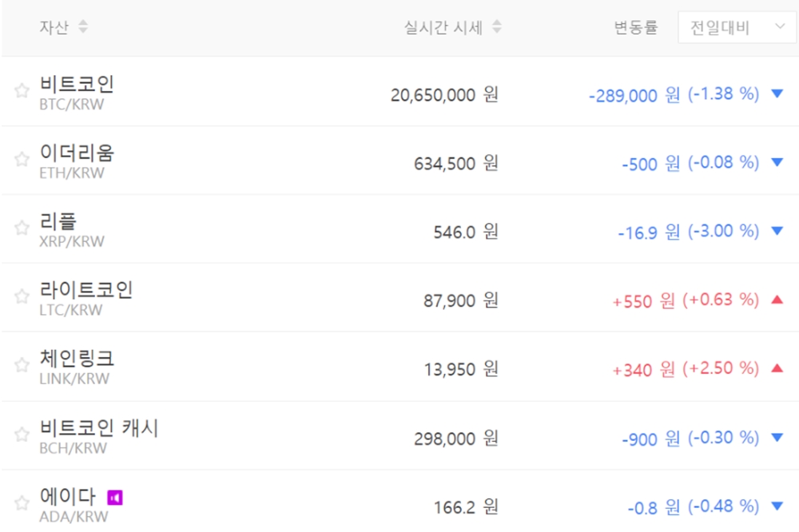
Task: Star Bitcoin as a favorite
Action: (x=22, y=91)
